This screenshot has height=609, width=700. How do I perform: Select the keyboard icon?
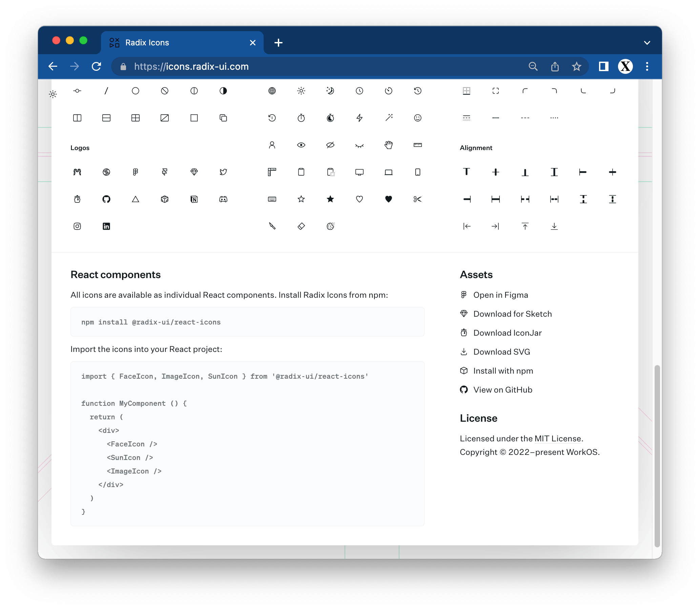tap(272, 199)
